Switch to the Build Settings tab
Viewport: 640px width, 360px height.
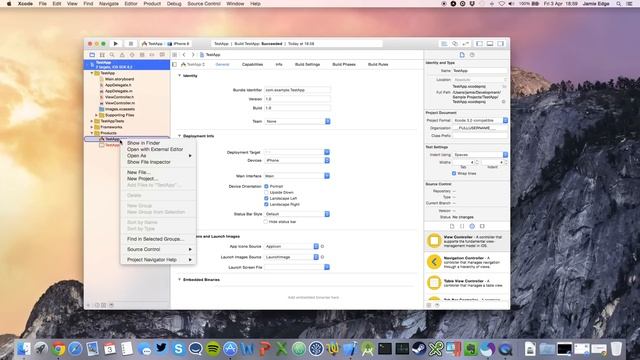(307, 64)
